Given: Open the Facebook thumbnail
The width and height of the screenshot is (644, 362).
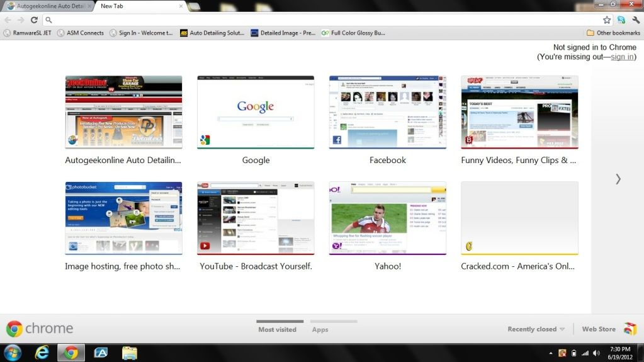Looking at the screenshot, I should coord(387,112).
